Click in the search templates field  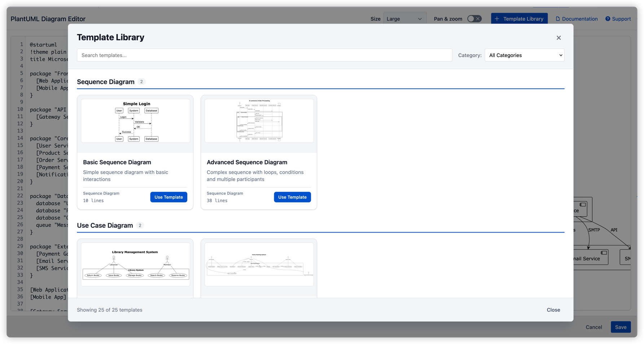pos(264,55)
